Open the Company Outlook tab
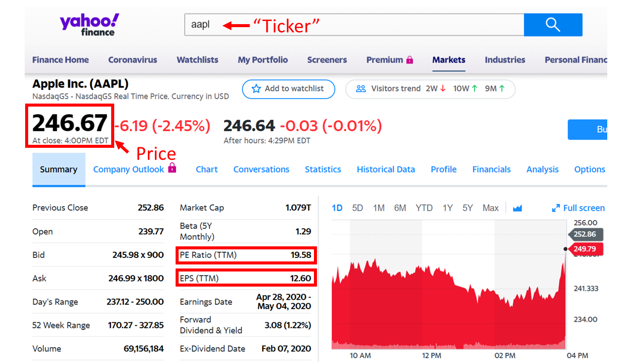 tap(128, 169)
